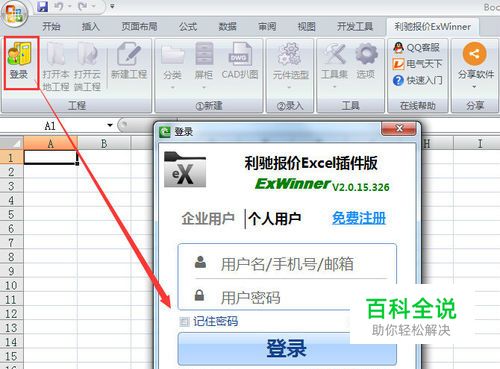Select column A header
The height and width of the screenshot is (369, 500).
[50, 143]
